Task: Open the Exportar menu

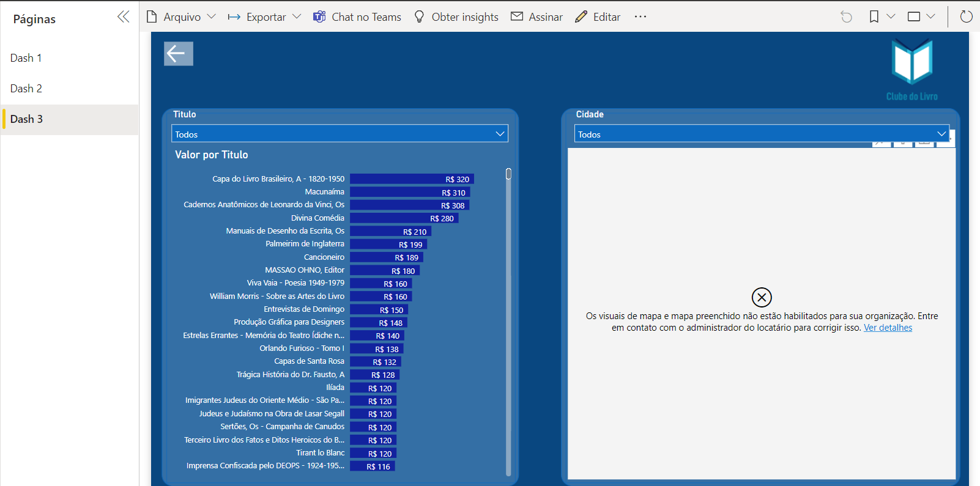Action: pos(265,17)
